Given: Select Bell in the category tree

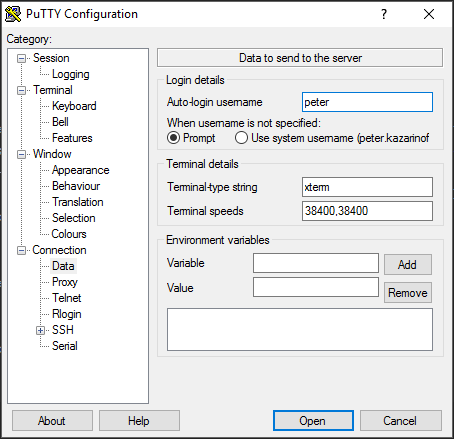Looking at the screenshot, I should (x=60, y=122).
